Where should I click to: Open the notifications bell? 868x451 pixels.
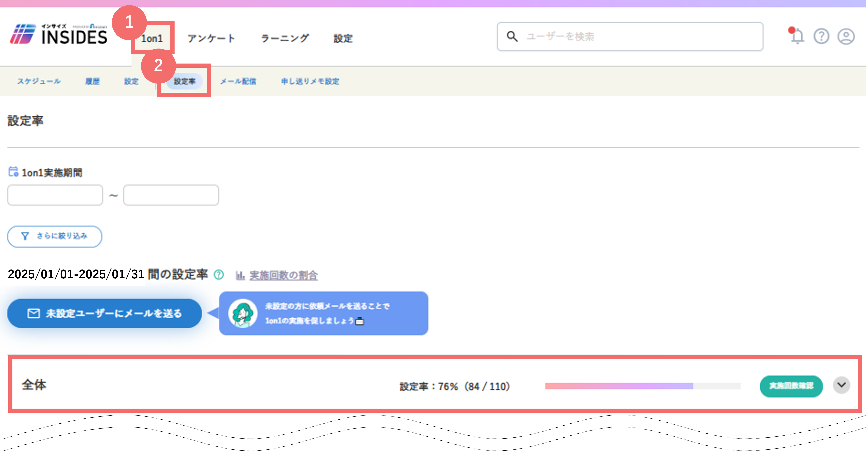pos(797,36)
